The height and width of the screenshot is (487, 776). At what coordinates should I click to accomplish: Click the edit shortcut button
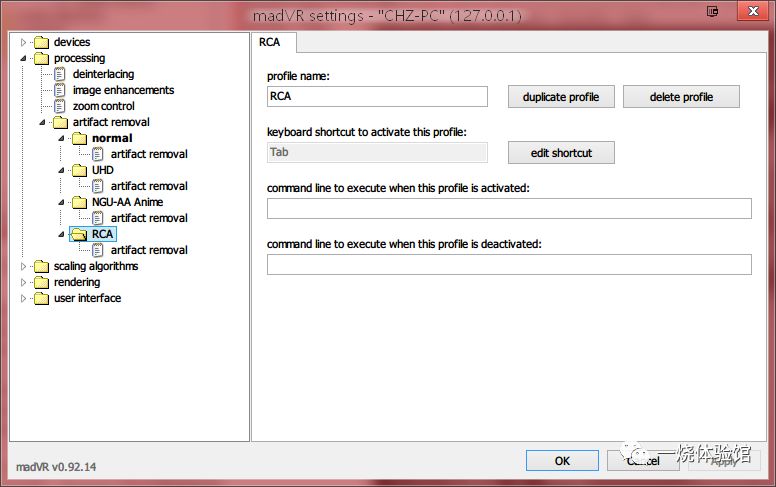click(x=561, y=152)
